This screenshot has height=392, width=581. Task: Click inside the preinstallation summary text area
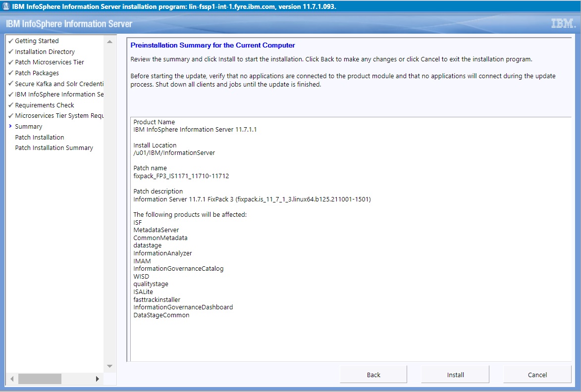click(x=347, y=337)
